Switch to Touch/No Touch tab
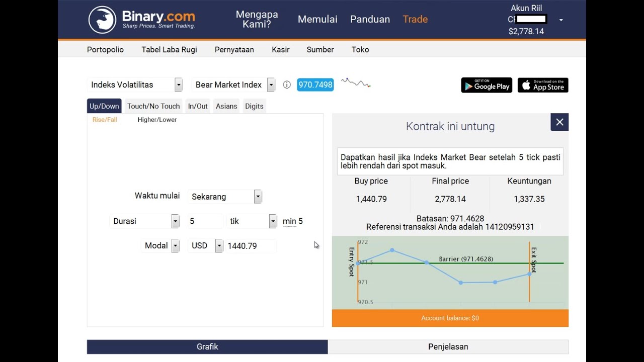The image size is (644, 362). [153, 106]
